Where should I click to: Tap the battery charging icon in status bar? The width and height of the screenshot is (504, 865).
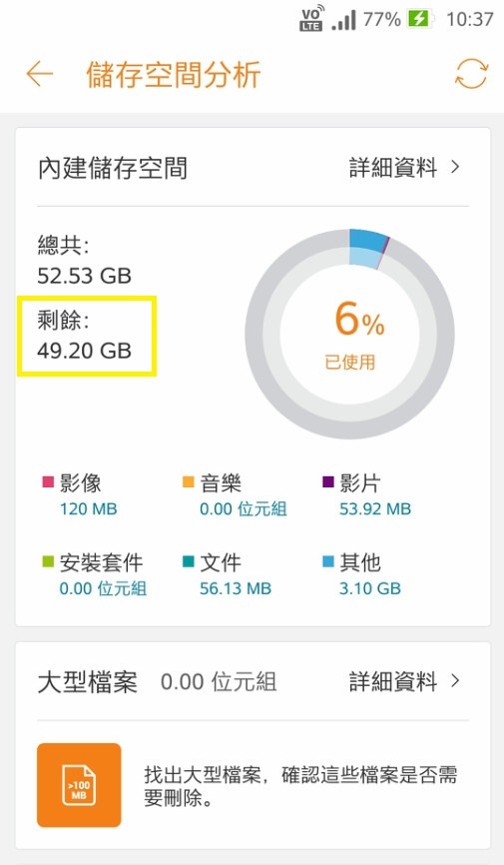coord(419,19)
